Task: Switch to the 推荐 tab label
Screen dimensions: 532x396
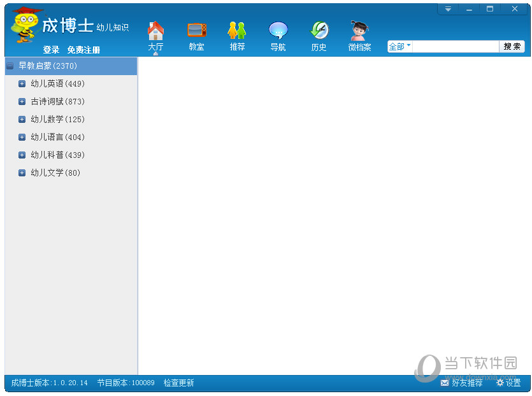Action: [237, 46]
